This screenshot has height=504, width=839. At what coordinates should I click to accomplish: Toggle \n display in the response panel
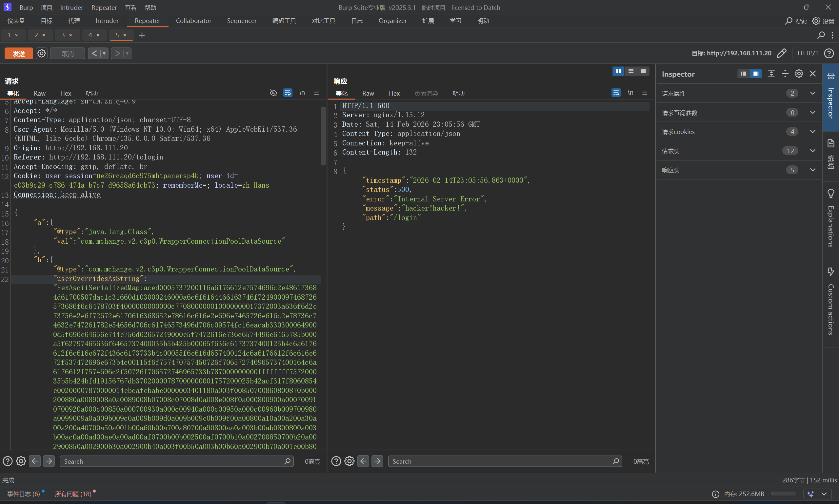coord(630,93)
